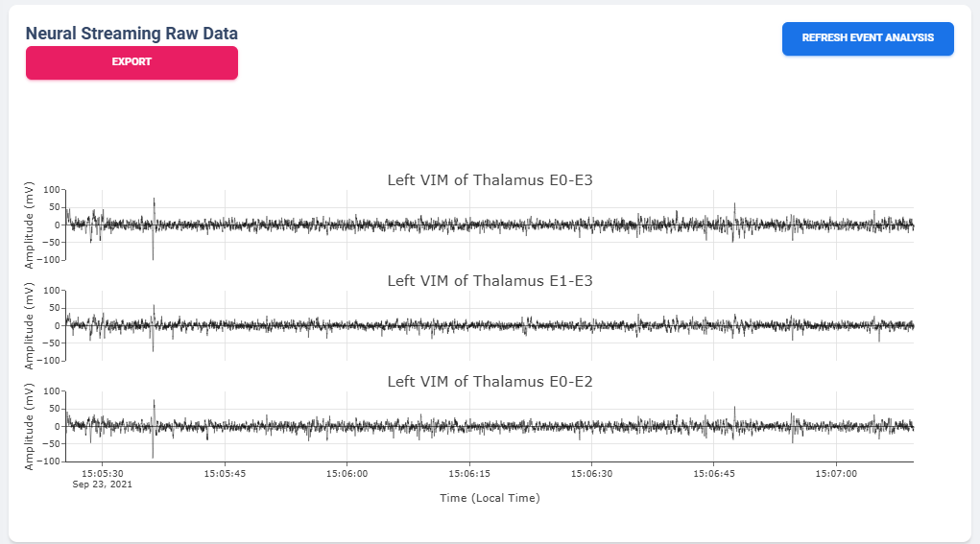Screen dimensions: 980x544
Task: Select the 15:06:30 time tick label
Action: (x=591, y=473)
